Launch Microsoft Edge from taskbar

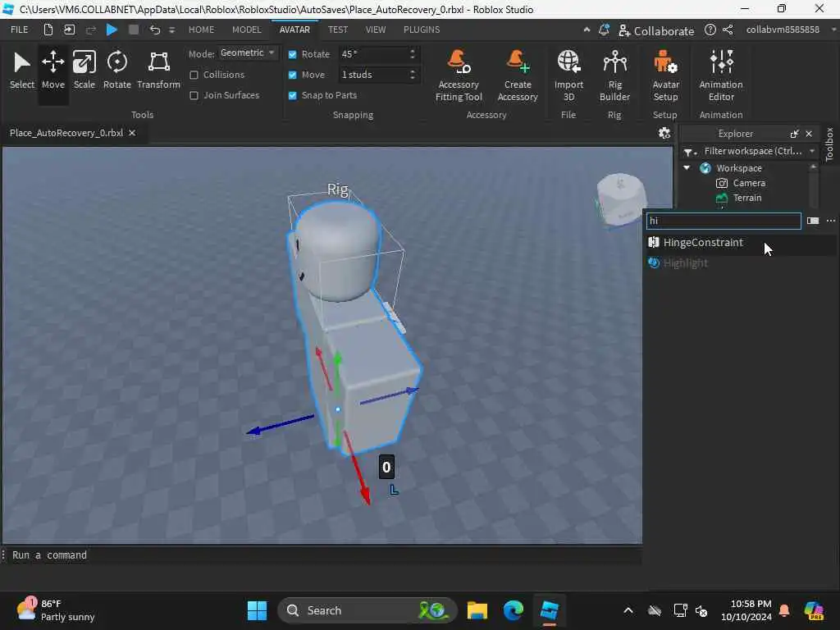pos(514,610)
